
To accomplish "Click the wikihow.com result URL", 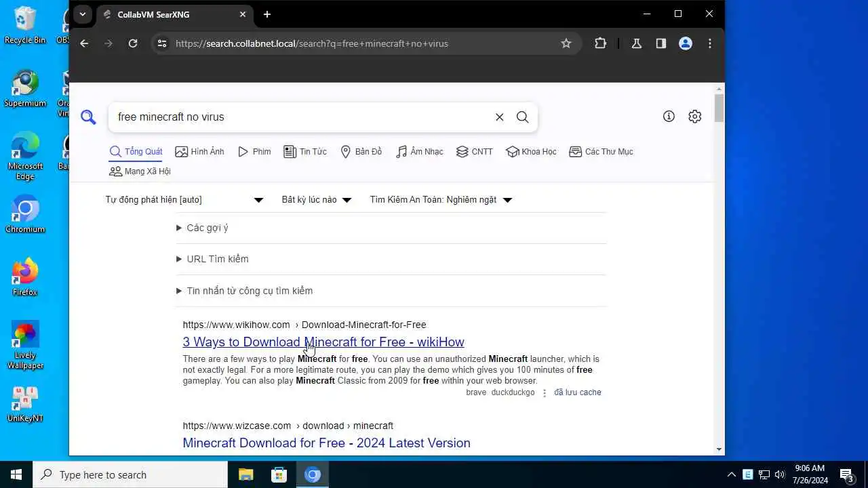I will point(304,325).
